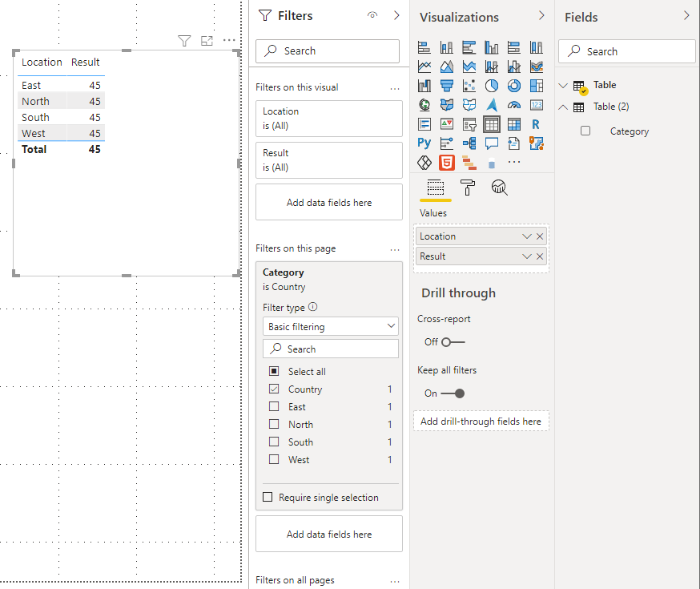The image size is (700, 589).
Task: Choose the slicer visual
Action: (x=469, y=124)
